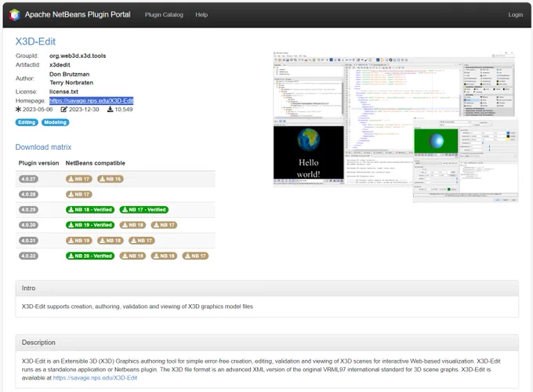Download NB 17 for version 4.0.32
Viewport: 533px width, 392px height.
coord(195,256)
